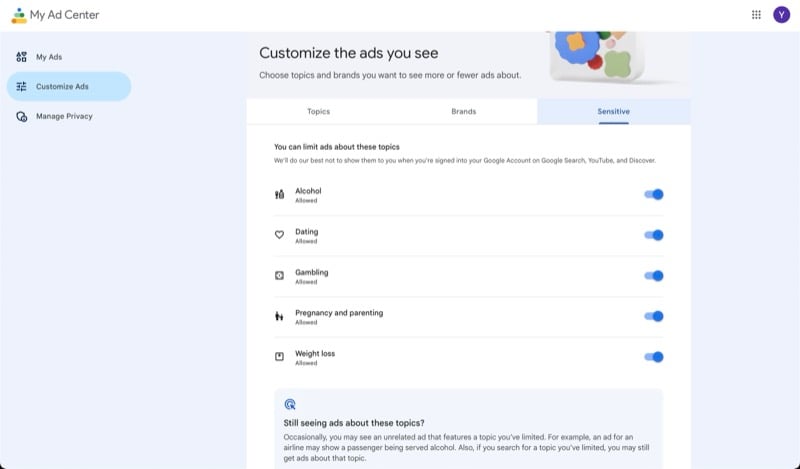This screenshot has height=469, width=800.
Task: Click the My Ads sidebar icon
Action: (22, 57)
